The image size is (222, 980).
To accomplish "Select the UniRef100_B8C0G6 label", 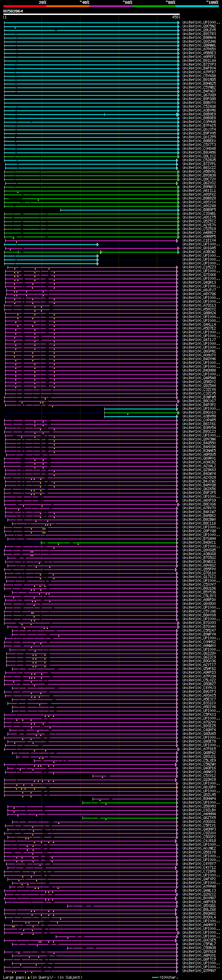I will click(x=199, y=504).
